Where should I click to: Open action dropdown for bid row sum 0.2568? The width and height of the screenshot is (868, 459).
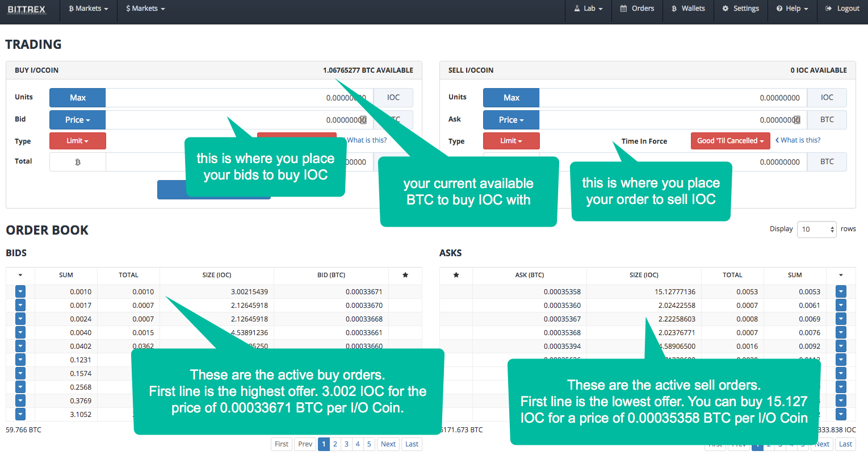point(20,387)
